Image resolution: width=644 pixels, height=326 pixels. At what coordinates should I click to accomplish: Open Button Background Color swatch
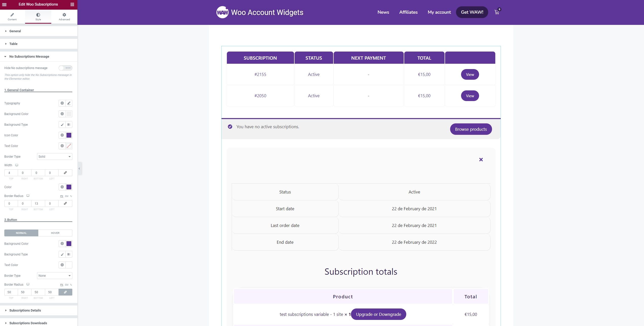pyautogui.click(x=69, y=244)
